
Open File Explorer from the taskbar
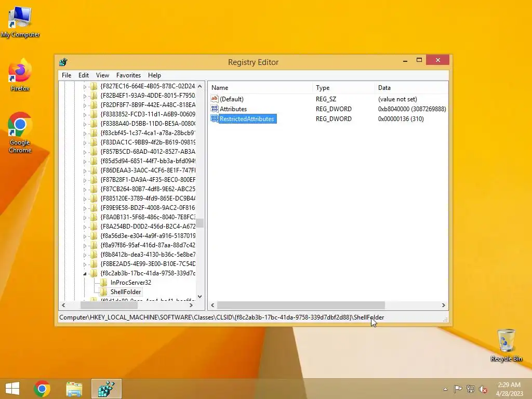point(74,389)
